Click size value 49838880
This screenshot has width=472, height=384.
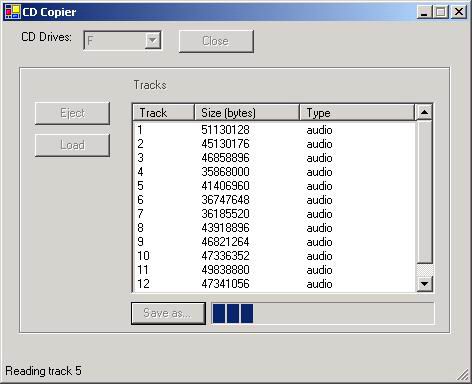coord(225,270)
